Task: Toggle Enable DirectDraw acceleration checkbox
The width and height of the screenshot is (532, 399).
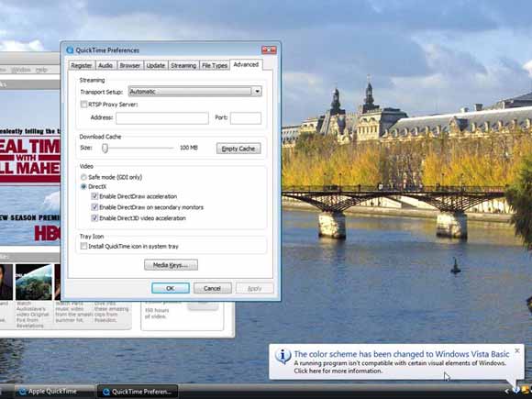Action: tap(94, 196)
